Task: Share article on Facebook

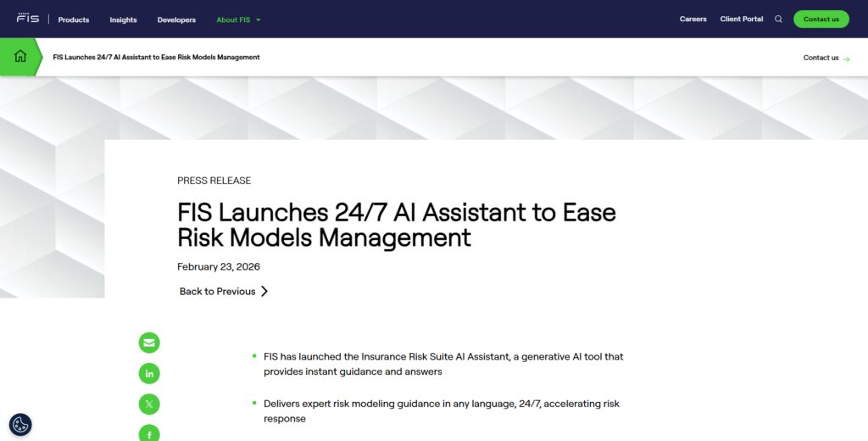Action: [x=149, y=433]
